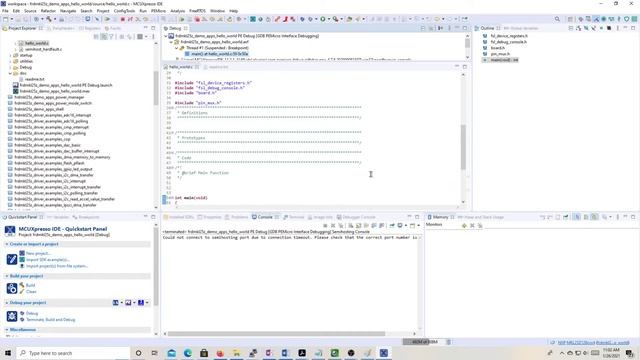The image size is (640, 360).
Task: Click the project link in status bar right
Action: (x=593, y=342)
